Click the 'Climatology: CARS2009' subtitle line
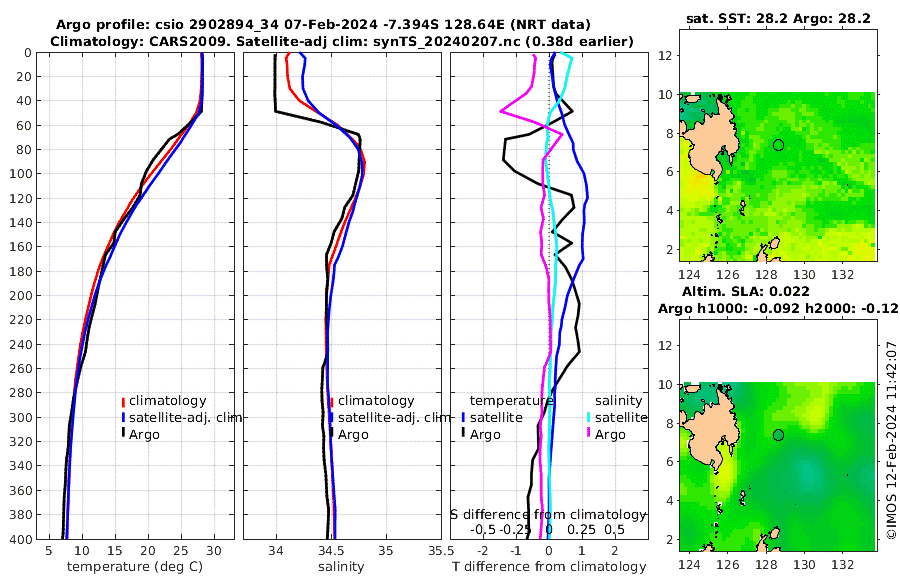The height and width of the screenshot is (580, 900). [x=342, y=41]
